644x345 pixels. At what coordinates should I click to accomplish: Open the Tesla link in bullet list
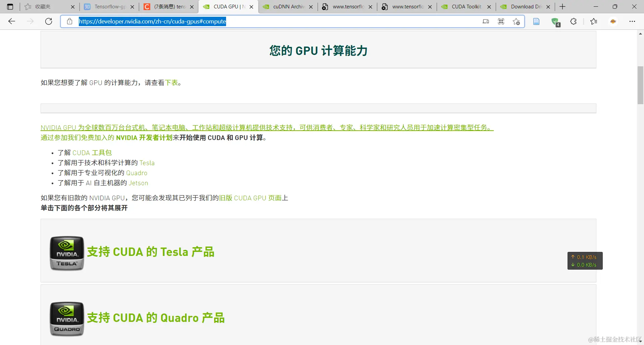pos(147,163)
